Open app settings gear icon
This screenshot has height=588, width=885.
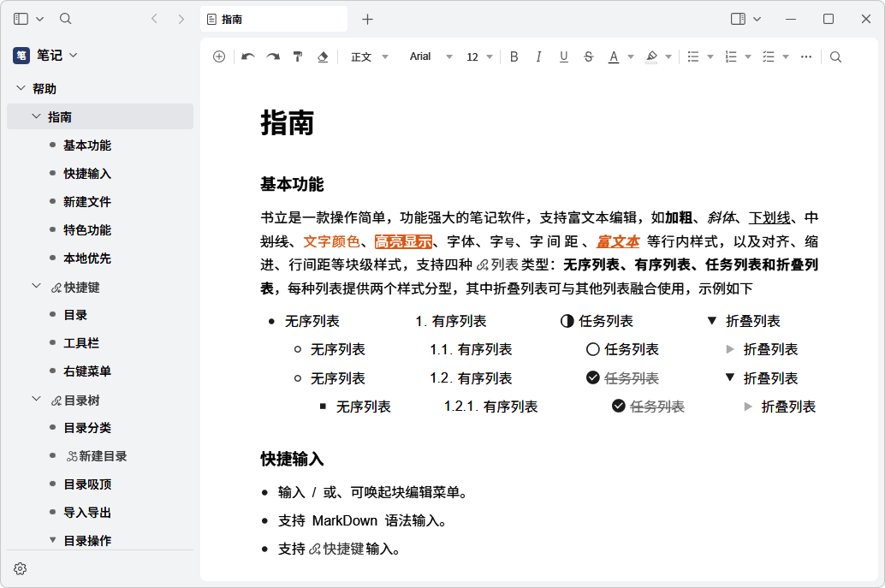tap(21, 569)
